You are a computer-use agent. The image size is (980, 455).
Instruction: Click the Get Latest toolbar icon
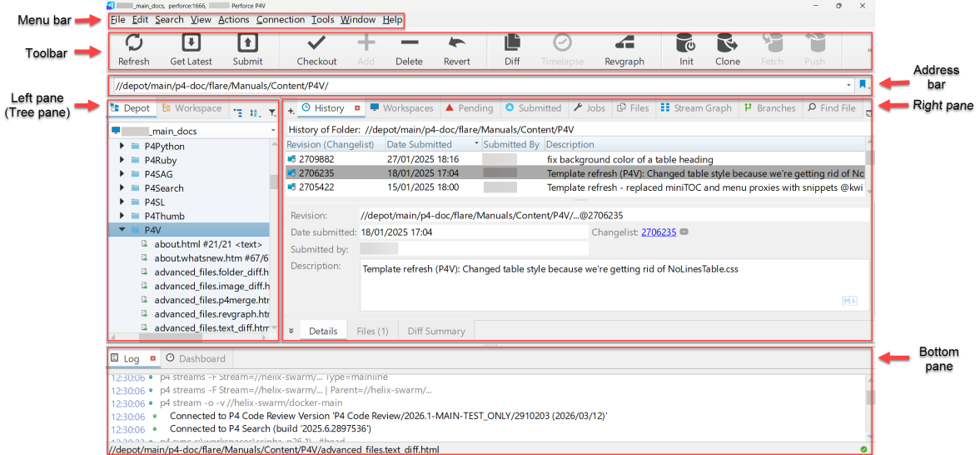pos(192,42)
